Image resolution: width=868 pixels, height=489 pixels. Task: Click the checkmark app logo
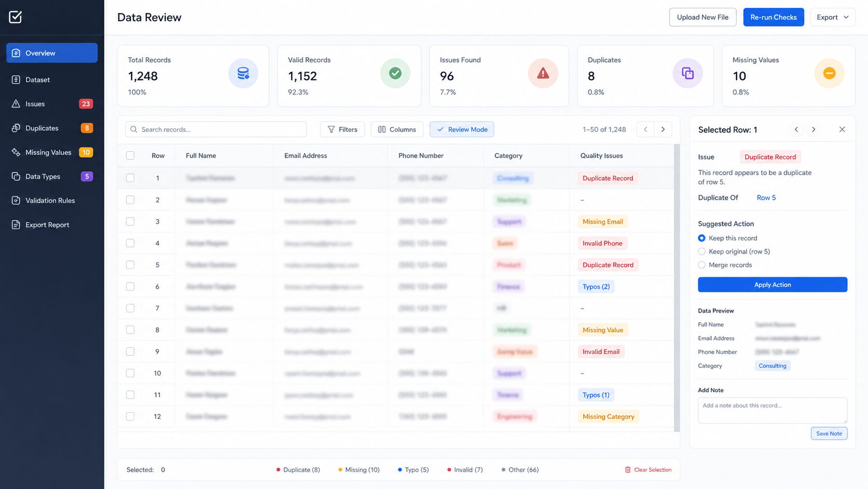(x=16, y=17)
